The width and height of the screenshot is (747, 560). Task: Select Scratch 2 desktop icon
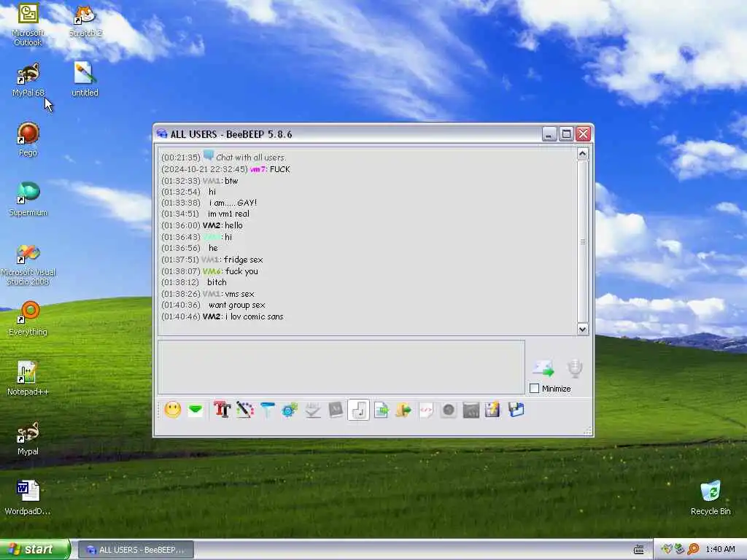coord(85,21)
